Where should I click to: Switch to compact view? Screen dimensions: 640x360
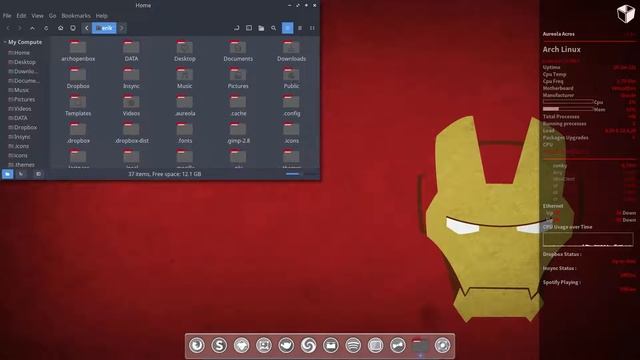click(x=312, y=28)
